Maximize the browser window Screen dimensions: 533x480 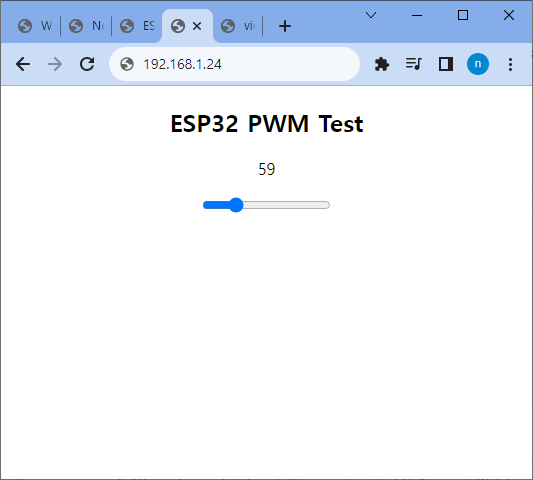click(x=463, y=15)
